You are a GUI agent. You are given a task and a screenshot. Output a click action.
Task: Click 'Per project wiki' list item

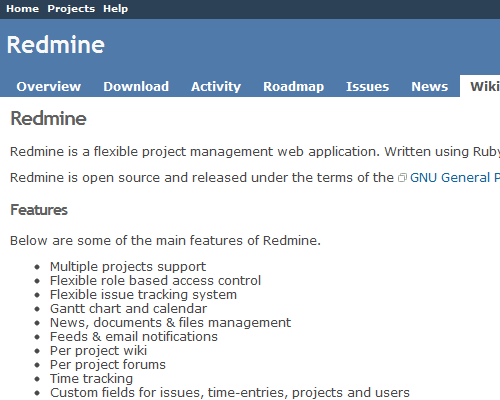click(98, 351)
